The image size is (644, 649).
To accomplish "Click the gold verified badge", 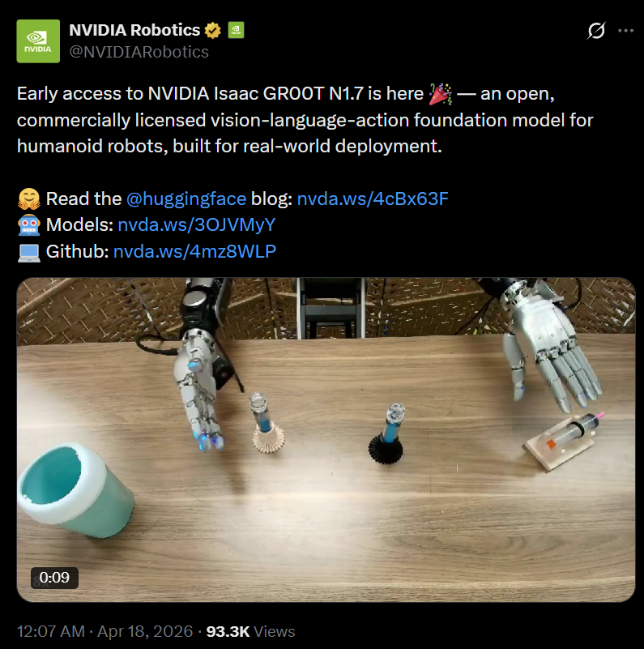I will tap(213, 31).
